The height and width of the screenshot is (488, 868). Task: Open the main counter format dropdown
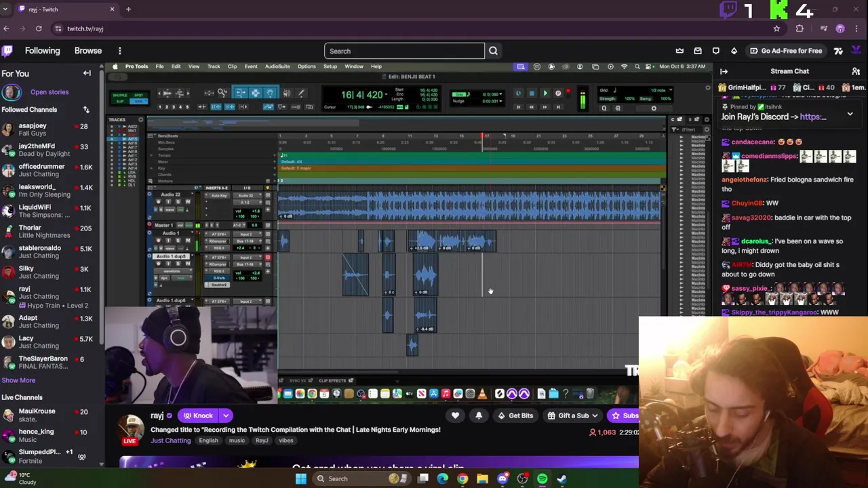coord(387,95)
